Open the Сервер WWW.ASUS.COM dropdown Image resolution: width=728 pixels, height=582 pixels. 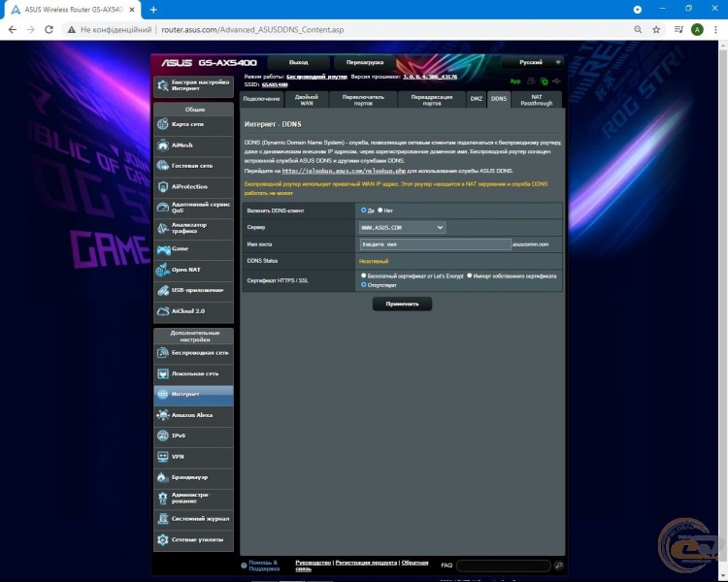[x=403, y=227]
